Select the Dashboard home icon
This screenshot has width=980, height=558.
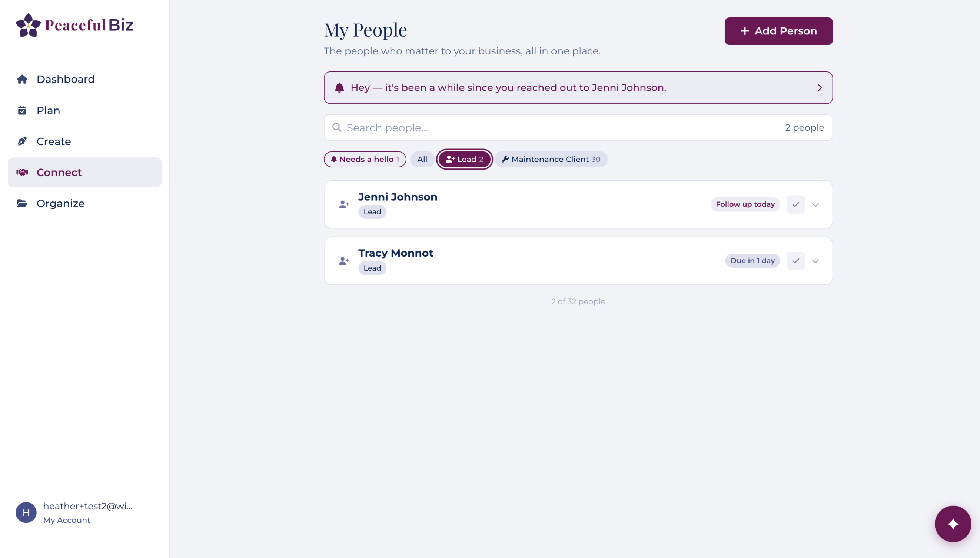[x=22, y=79]
